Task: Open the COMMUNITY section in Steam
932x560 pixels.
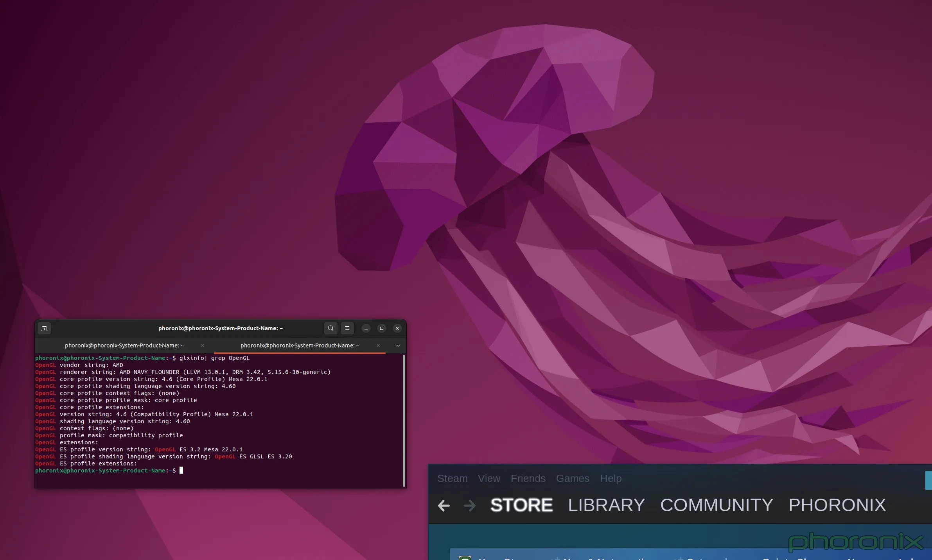Action: pyautogui.click(x=717, y=505)
